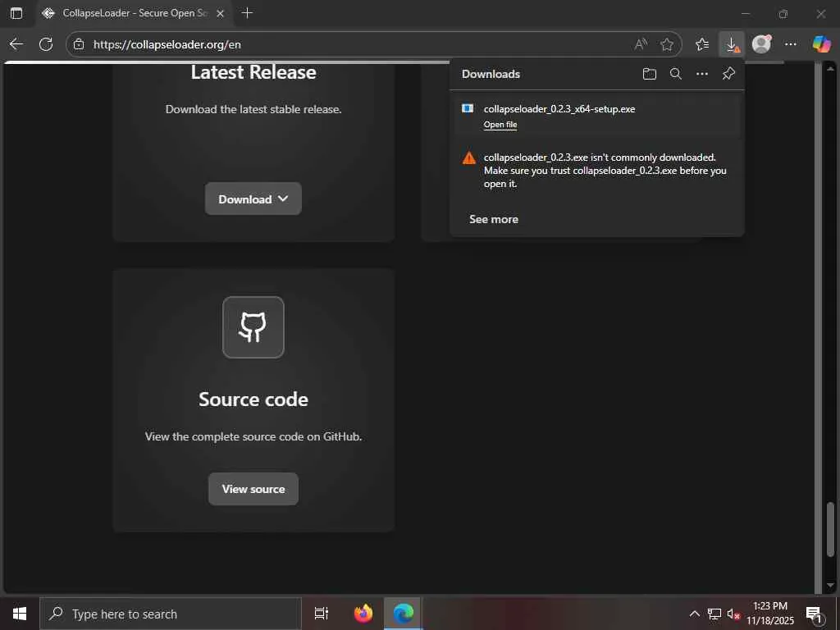
Task: Click the page vertical scrollbar thumb
Action: tap(830, 529)
